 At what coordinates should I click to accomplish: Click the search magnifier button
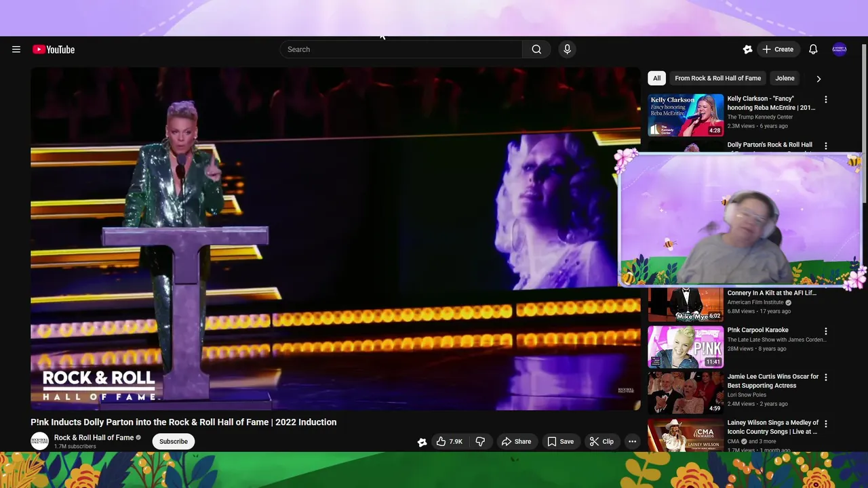pyautogui.click(x=536, y=49)
